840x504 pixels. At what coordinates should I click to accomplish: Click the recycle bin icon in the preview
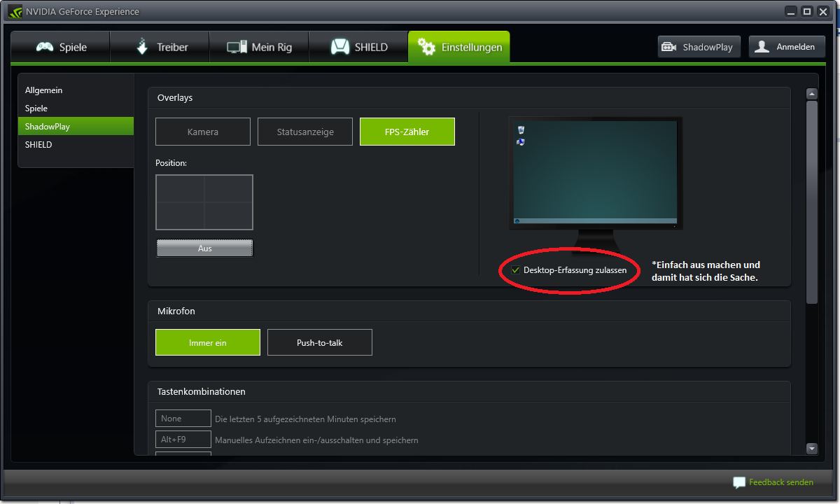(x=521, y=129)
